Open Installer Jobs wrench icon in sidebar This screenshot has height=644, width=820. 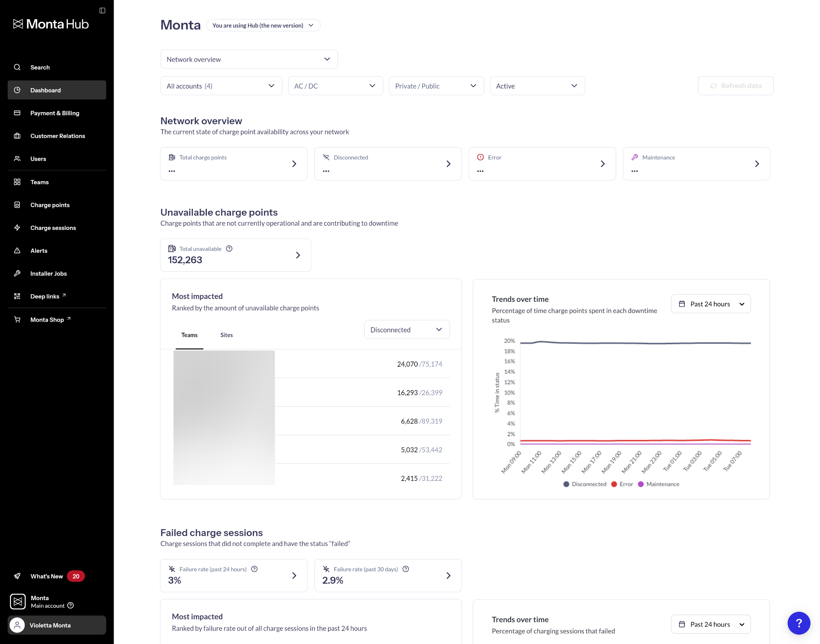click(17, 273)
